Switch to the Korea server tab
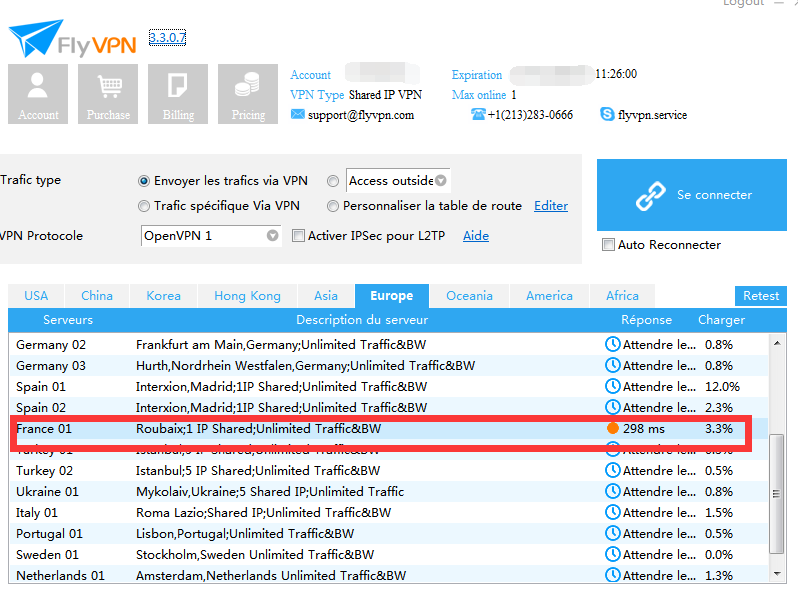This screenshot has width=798, height=595. 163,296
